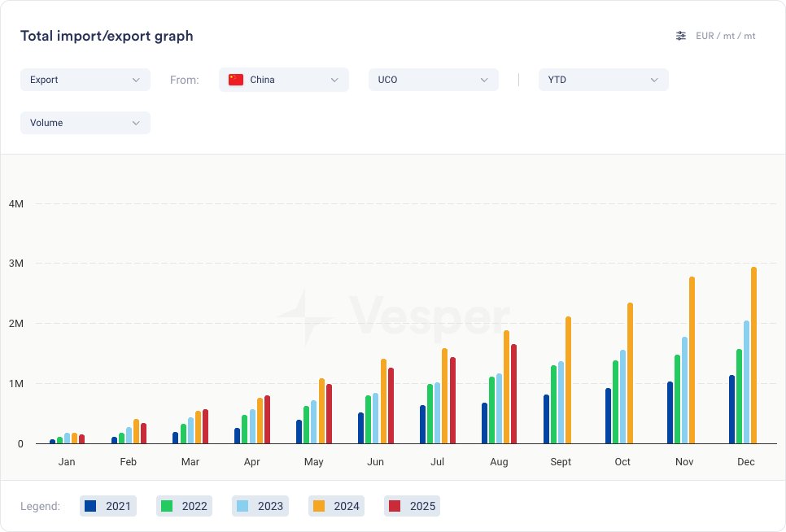Click the chevron arrow on the UCO dropdown
786x532 pixels.
pos(484,80)
